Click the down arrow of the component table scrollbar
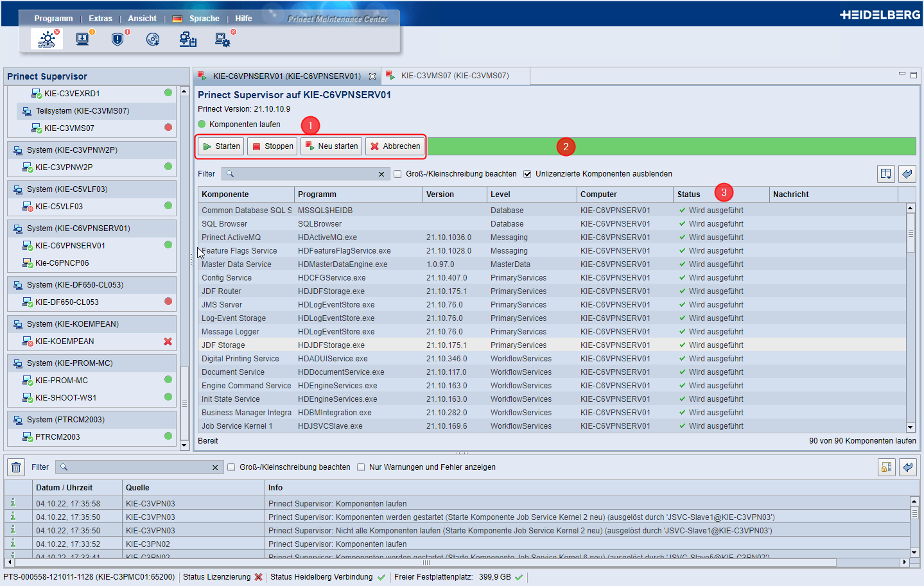 [x=911, y=427]
